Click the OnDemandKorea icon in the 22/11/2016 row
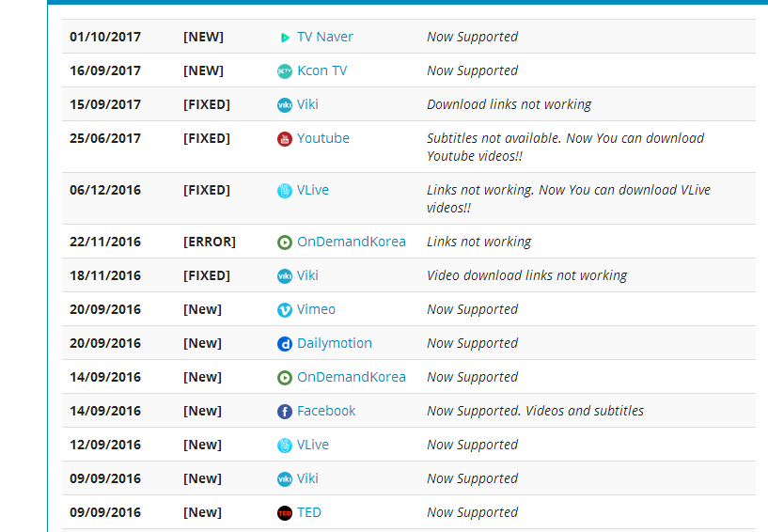 (x=285, y=242)
